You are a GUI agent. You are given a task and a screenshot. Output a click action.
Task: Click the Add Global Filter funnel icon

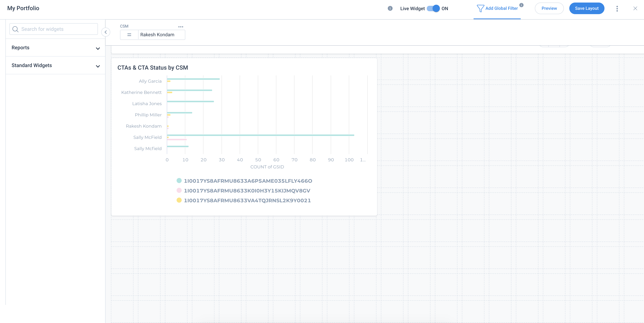pyautogui.click(x=480, y=8)
